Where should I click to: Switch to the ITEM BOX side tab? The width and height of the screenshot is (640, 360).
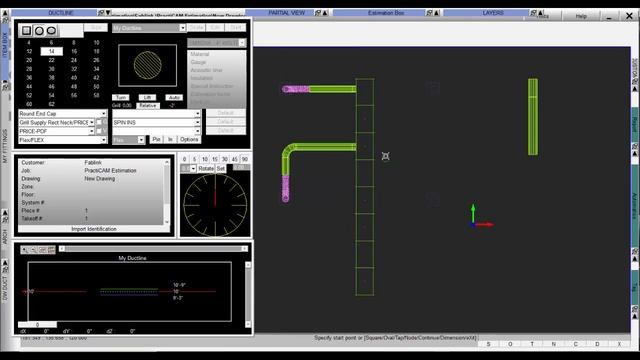[5, 45]
